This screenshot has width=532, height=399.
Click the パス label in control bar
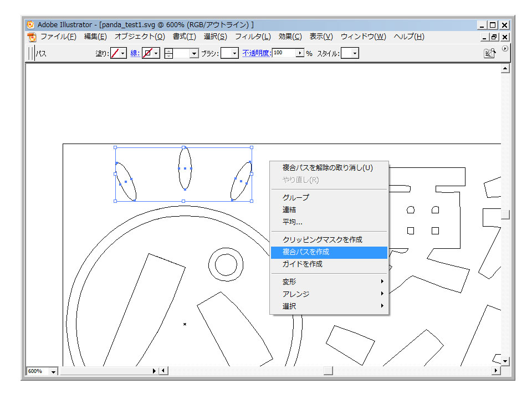click(x=41, y=54)
